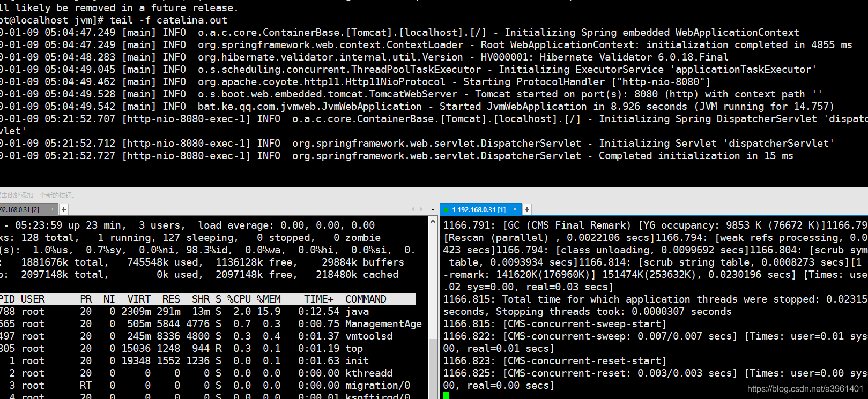Screen dimensions: 868x399
Task: Select the 'ManagementAge' process row
Action: point(211,323)
